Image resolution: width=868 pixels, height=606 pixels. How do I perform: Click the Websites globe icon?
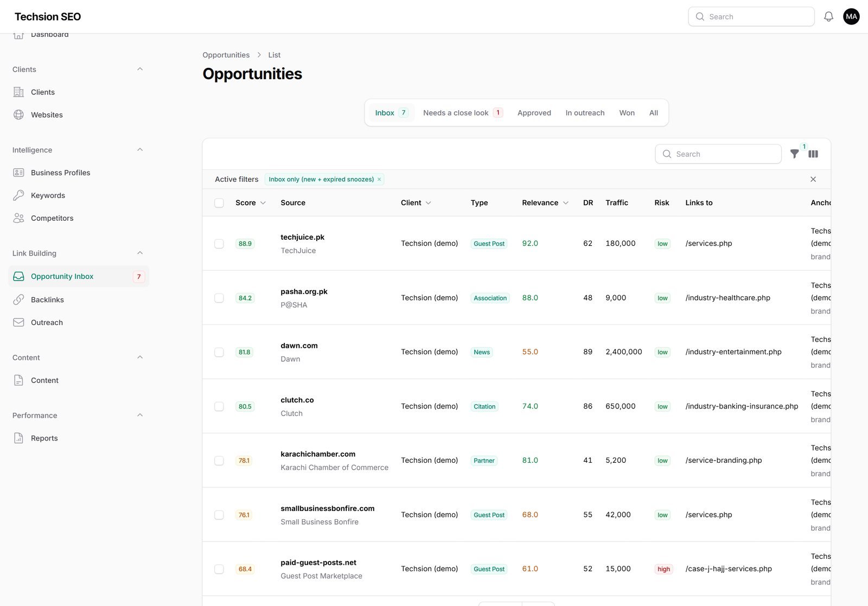18,115
